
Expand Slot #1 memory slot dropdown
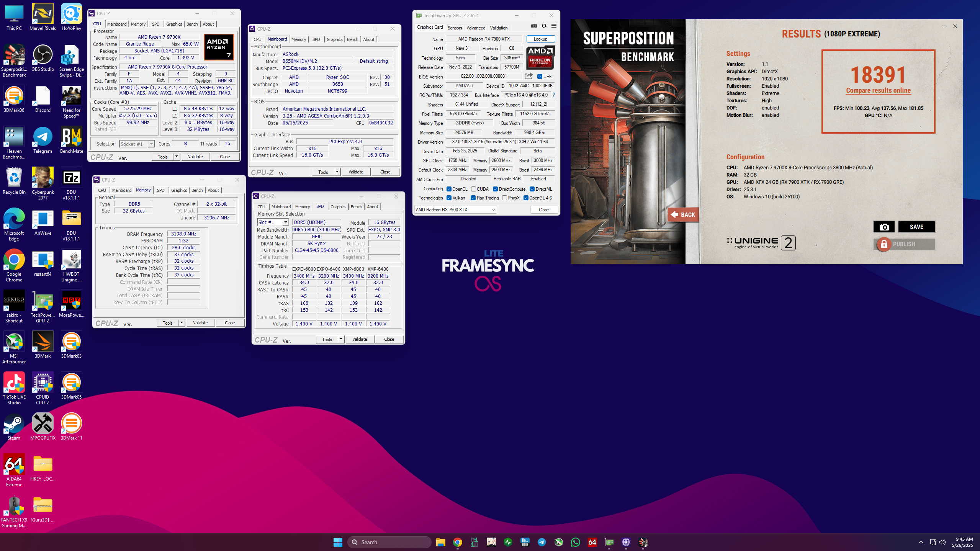click(x=285, y=222)
